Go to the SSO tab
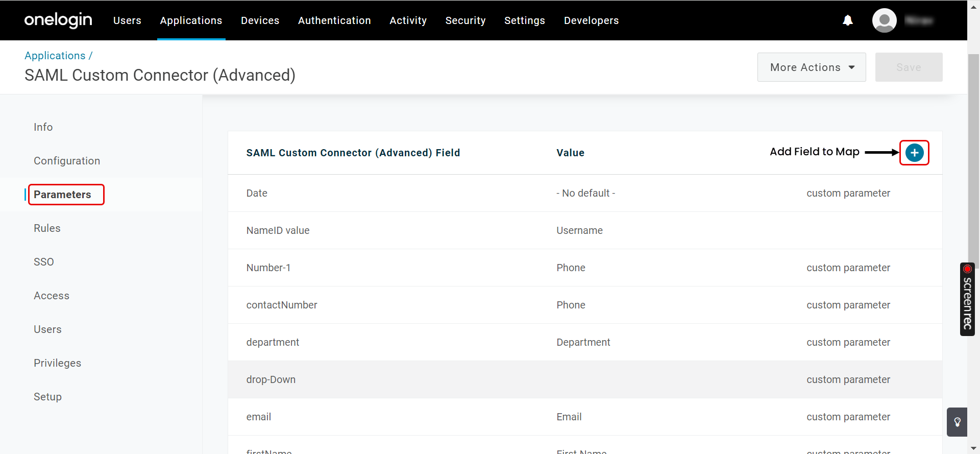 click(44, 262)
